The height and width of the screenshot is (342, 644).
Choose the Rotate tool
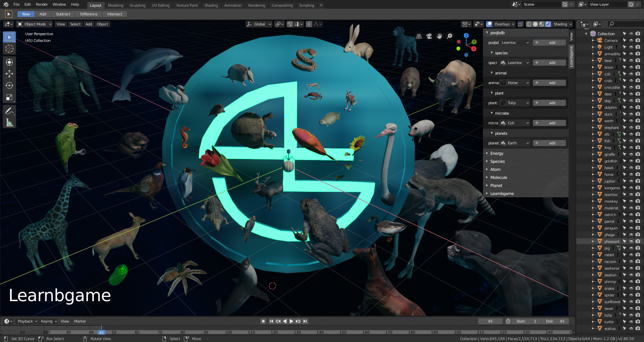9,86
